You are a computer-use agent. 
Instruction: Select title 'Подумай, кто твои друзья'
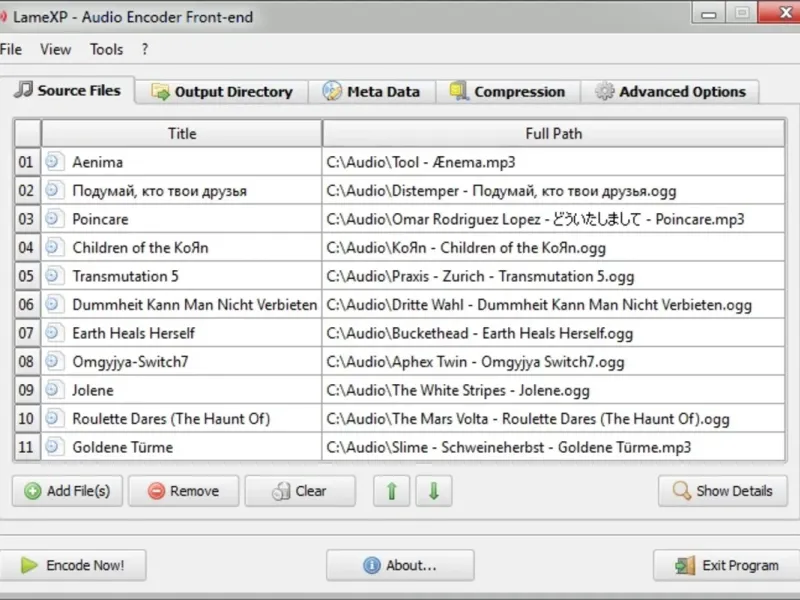pyautogui.click(x=159, y=191)
